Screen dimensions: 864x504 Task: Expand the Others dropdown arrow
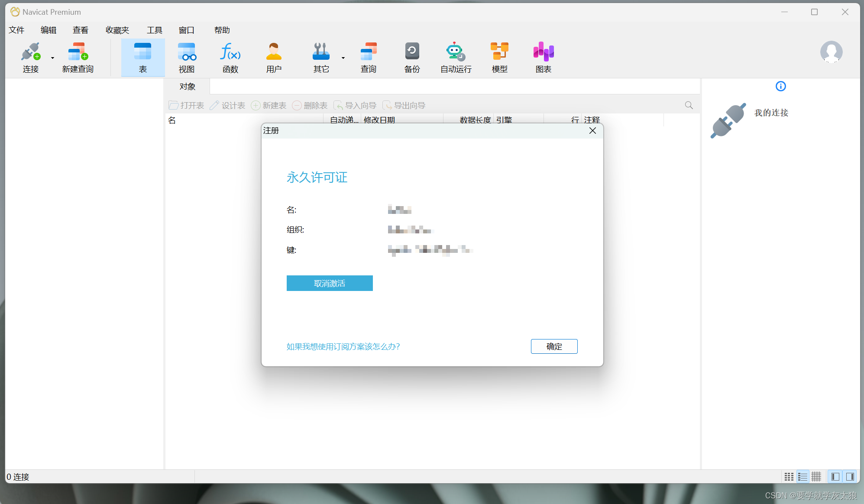343,58
